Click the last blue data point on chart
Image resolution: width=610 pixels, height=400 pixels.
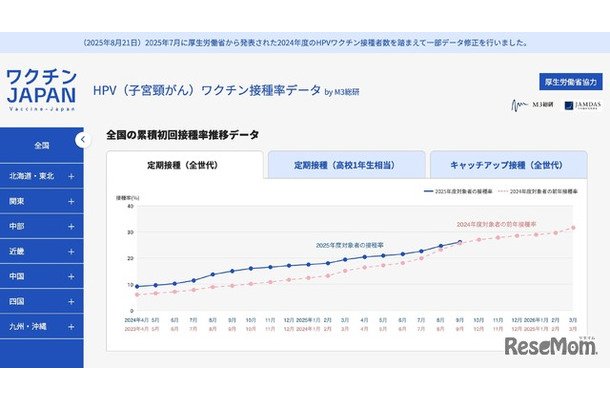click(x=460, y=242)
